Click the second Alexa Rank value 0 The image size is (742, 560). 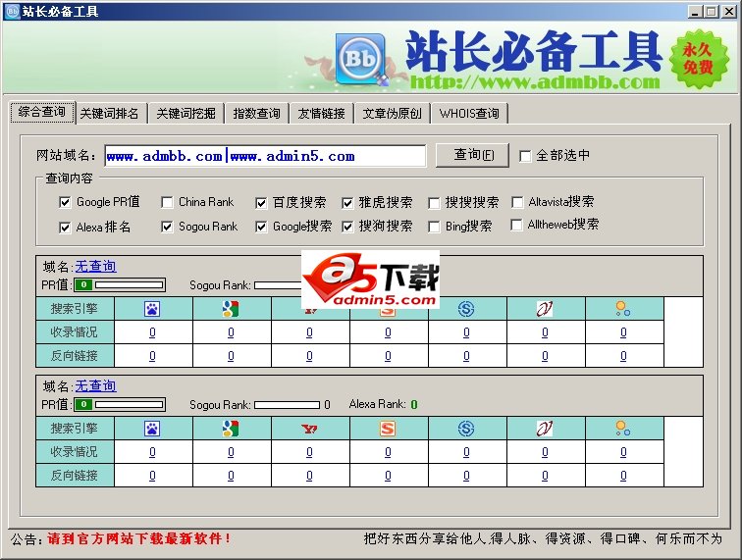tap(414, 404)
